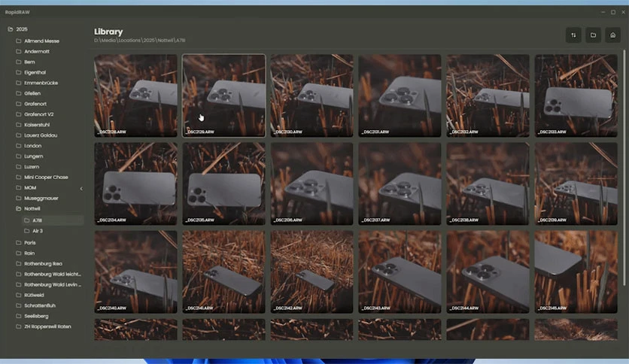
Task: Click the folder icon beside Allmend Messe
Action: pos(19,41)
